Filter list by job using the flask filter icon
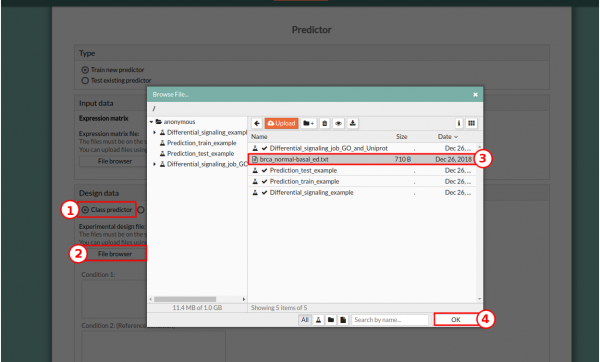 318,320
